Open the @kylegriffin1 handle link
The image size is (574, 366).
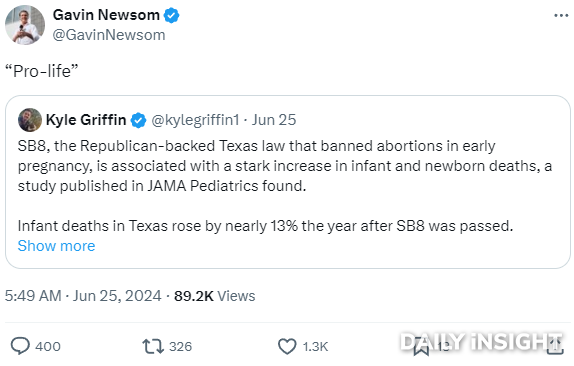(195, 120)
